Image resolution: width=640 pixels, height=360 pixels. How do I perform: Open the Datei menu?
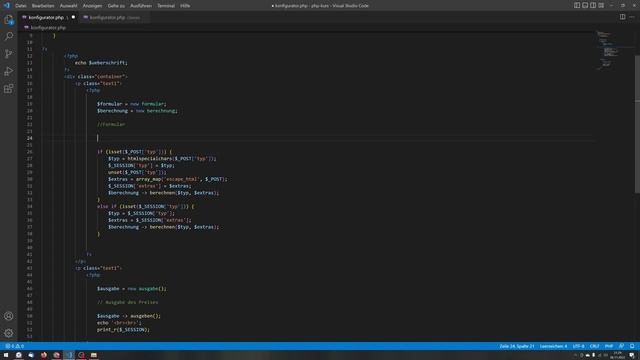pos(21,6)
